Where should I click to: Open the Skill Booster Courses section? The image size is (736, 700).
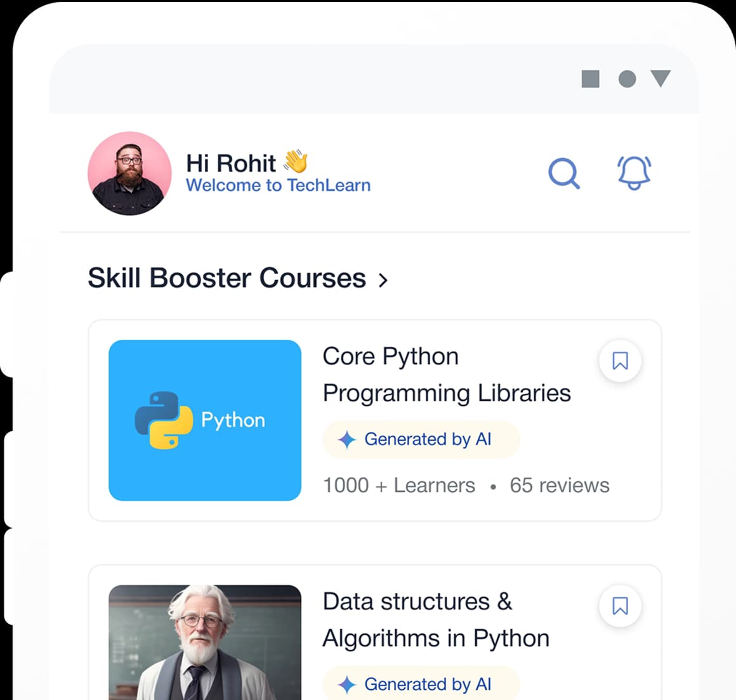(227, 278)
